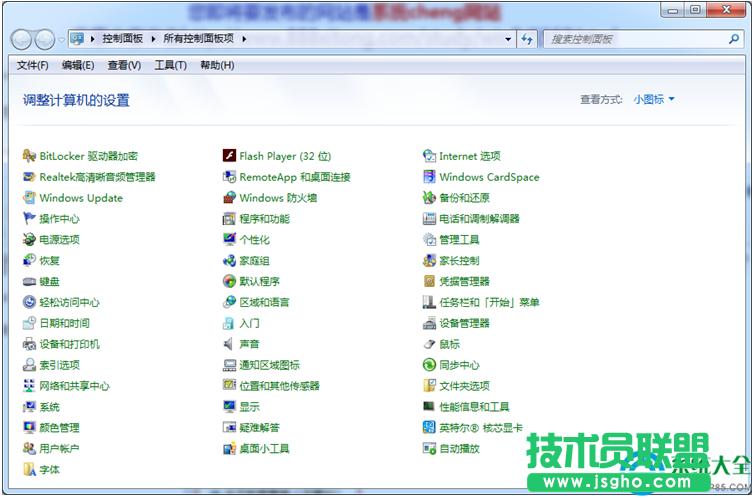Open the 程序和功能 link
Viewport: 754px width, 498px height.
tap(264, 219)
